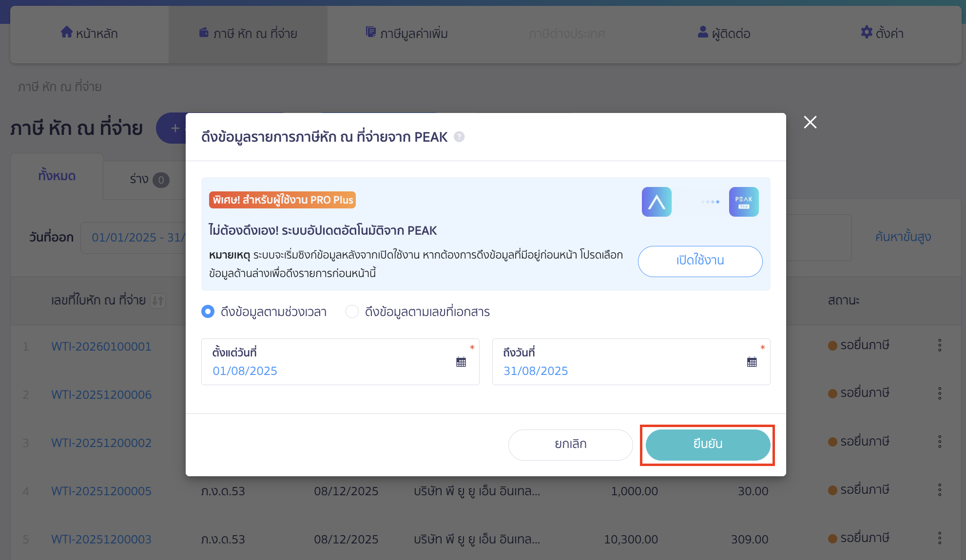Click the PEAK Tax app icon in the banner
The image size is (966, 560).
point(744,202)
